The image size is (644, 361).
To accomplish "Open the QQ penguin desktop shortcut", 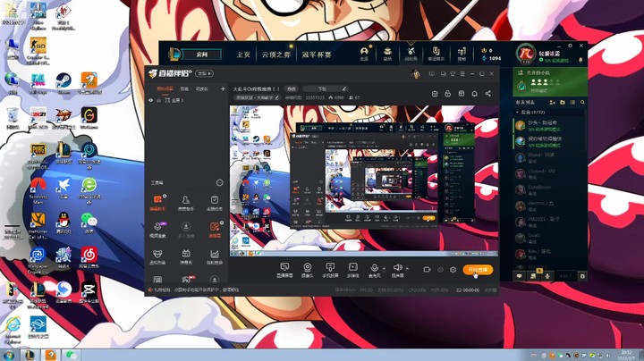I will pos(64,223).
